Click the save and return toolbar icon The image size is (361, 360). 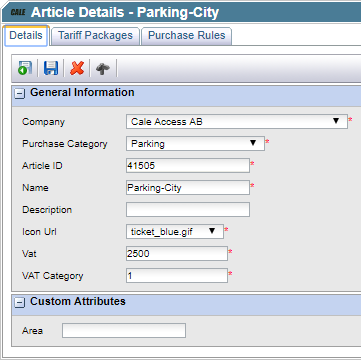25,68
